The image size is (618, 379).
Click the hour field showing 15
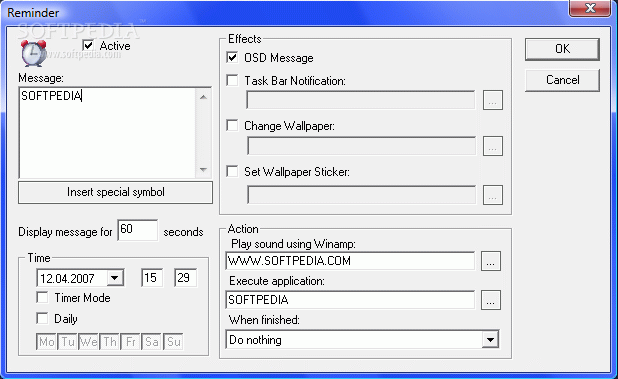coord(152,278)
